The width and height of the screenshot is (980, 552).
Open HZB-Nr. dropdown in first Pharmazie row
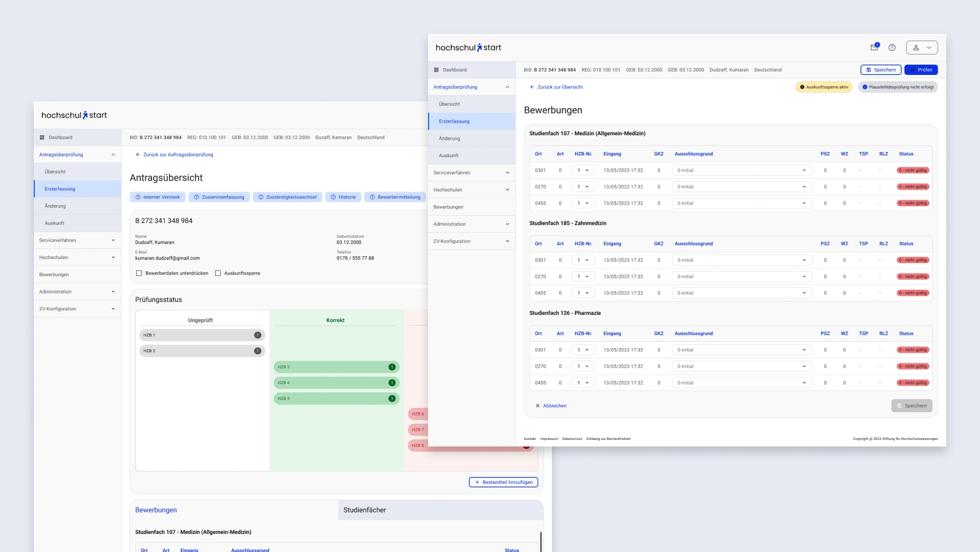click(583, 350)
